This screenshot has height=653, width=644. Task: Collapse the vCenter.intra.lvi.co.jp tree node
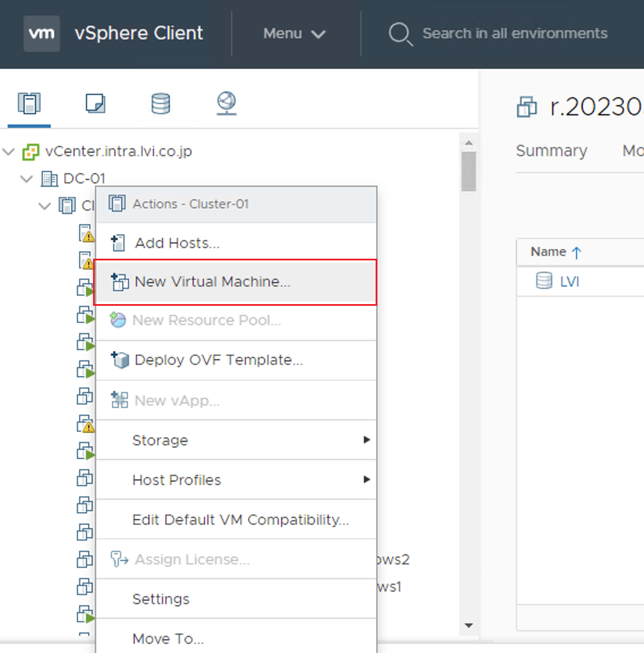click(9, 151)
